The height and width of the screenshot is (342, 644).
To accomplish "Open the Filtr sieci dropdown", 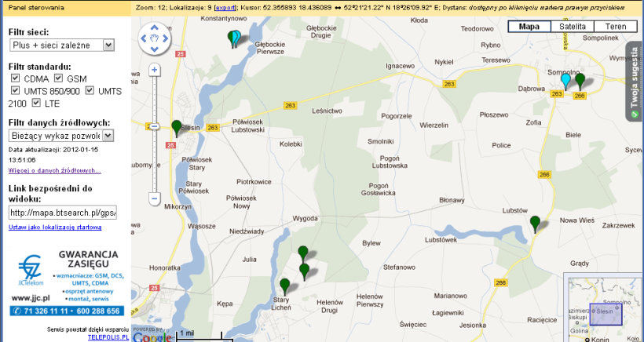I will click(x=62, y=45).
